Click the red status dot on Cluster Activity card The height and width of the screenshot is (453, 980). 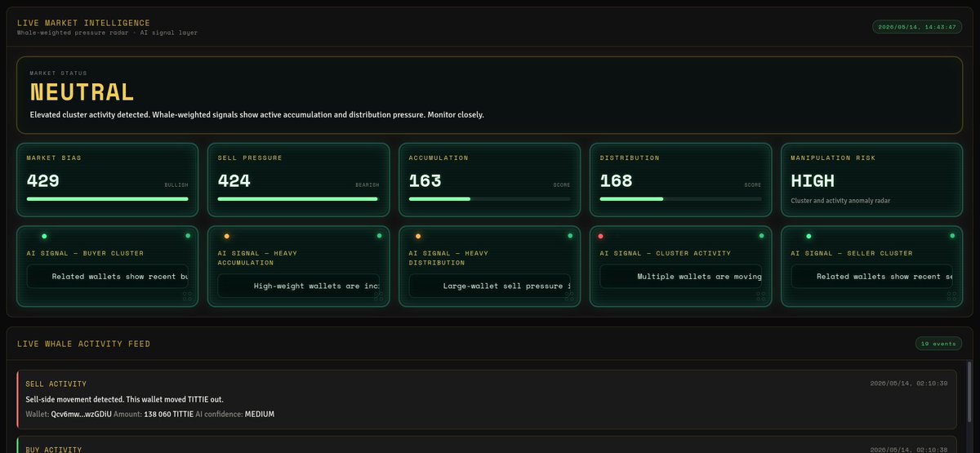pos(600,236)
